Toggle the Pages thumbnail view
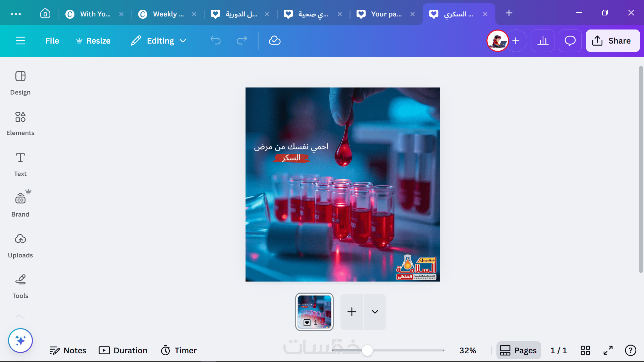Viewport: 644px width, 362px height. tap(519, 350)
